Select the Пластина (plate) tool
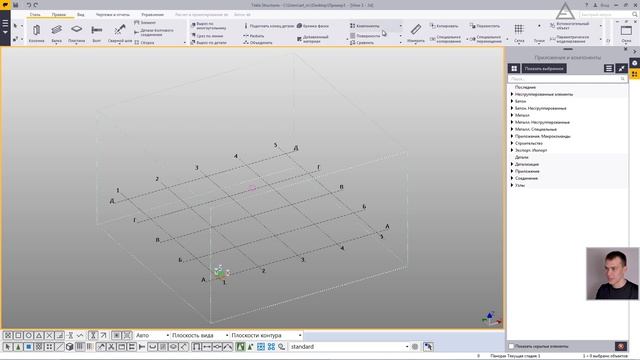 pos(76,33)
